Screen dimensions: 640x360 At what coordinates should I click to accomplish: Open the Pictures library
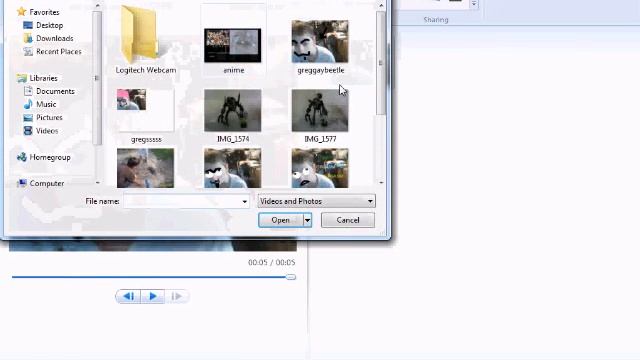(x=49, y=117)
